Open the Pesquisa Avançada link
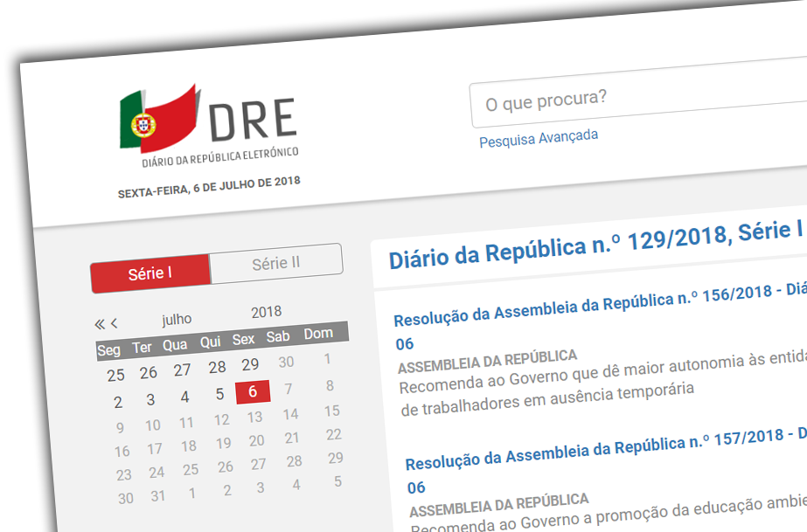The width and height of the screenshot is (807, 532). (x=539, y=138)
